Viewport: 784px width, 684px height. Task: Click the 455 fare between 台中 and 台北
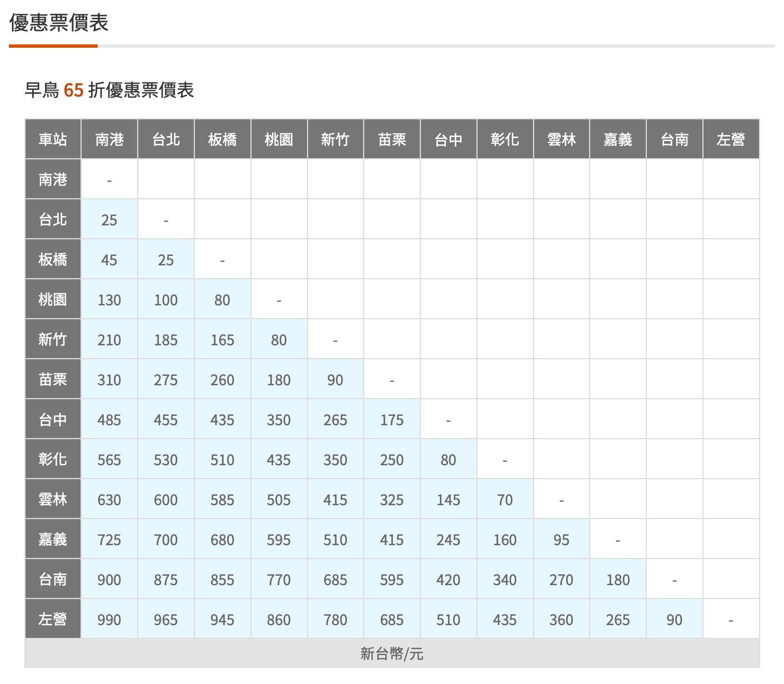tap(165, 420)
